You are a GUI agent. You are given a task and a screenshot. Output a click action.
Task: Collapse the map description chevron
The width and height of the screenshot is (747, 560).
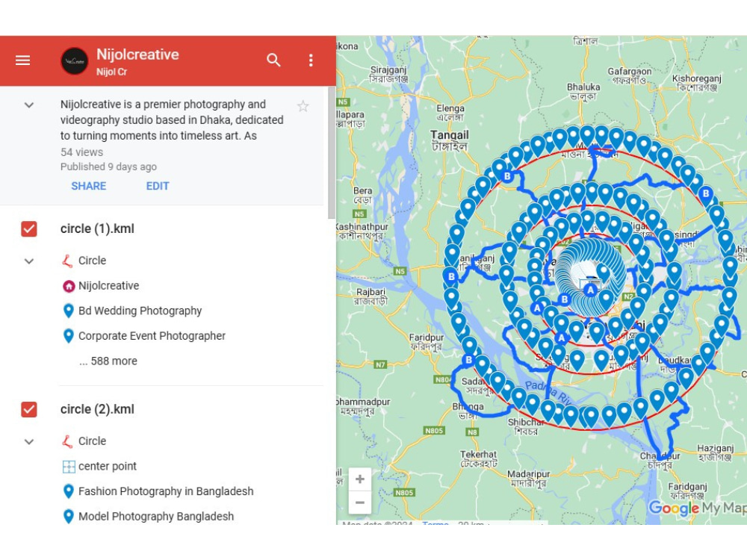[x=29, y=105]
